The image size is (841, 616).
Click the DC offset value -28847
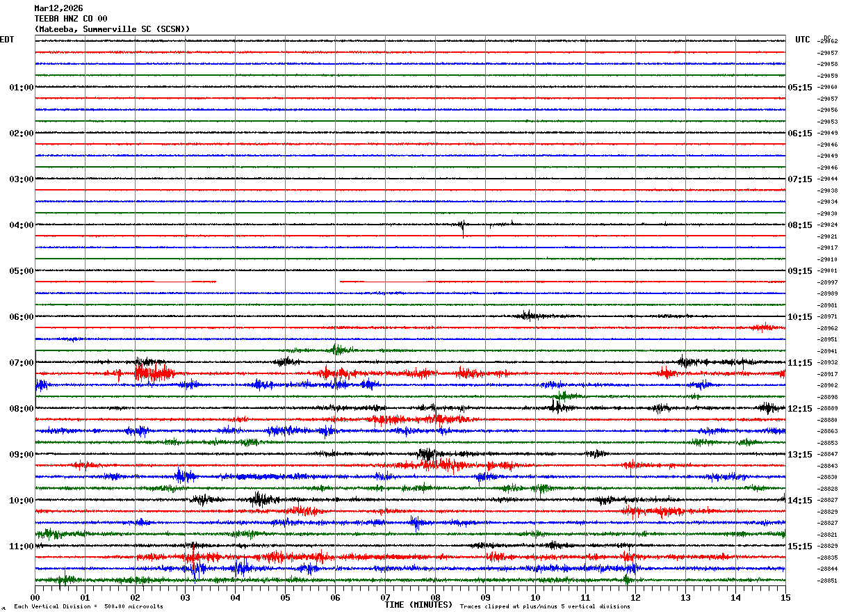(x=828, y=455)
